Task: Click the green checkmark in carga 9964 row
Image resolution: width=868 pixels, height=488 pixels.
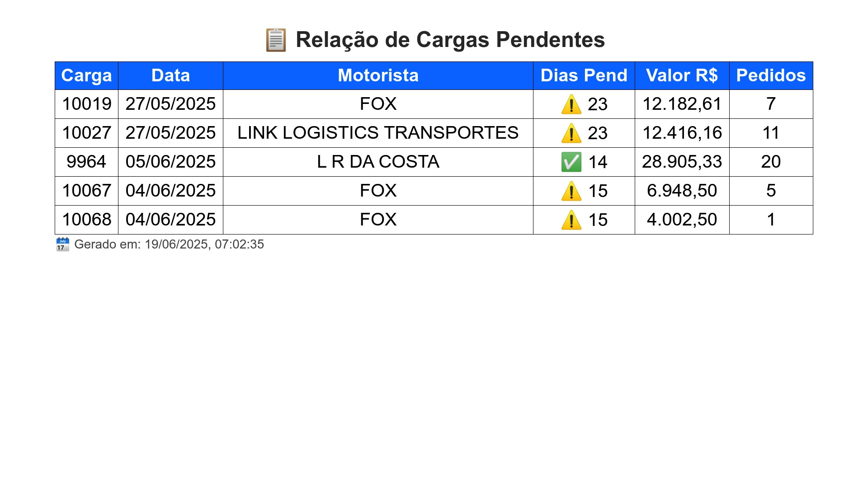Action: pos(571,162)
